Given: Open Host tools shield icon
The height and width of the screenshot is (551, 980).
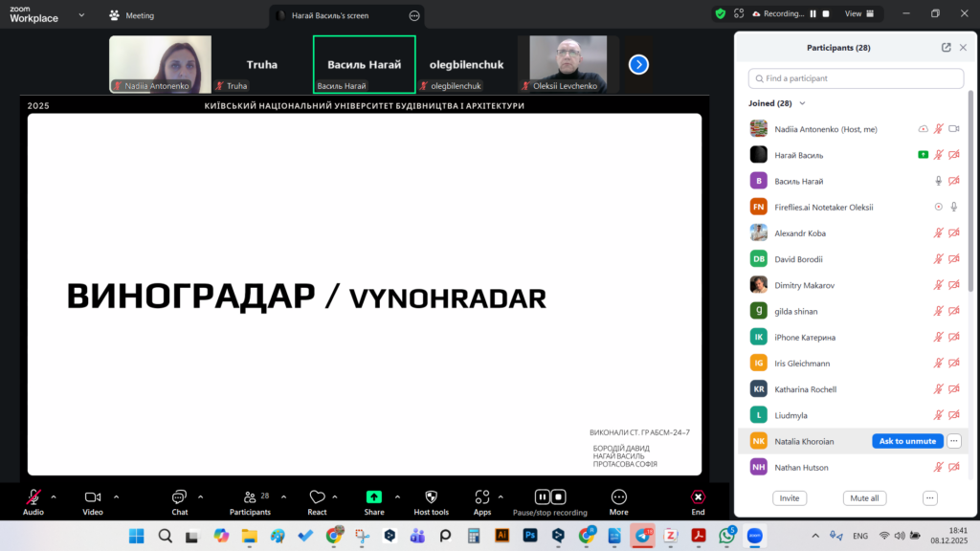Looking at the screenshot, I should click(x=431, y=497).
